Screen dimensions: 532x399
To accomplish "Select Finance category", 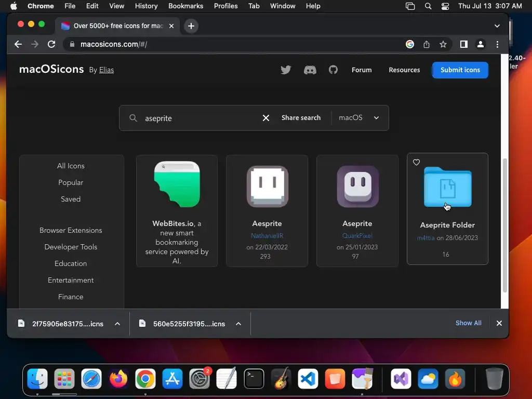I will point(71,297).
